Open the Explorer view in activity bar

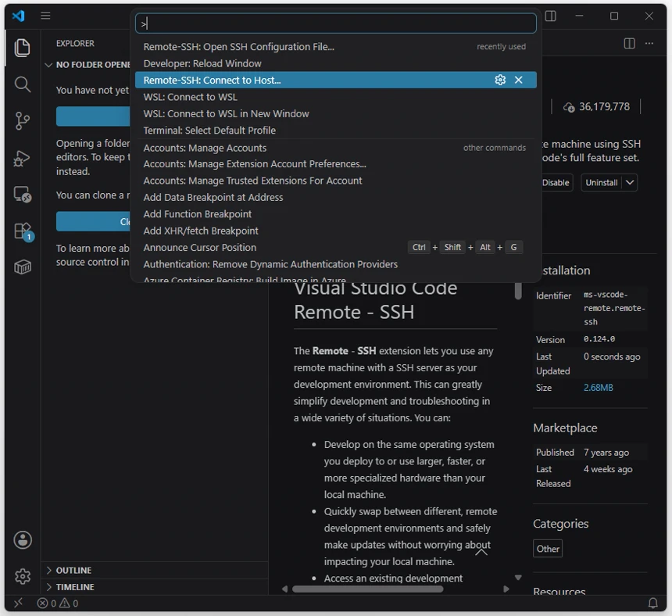[23, 47]
